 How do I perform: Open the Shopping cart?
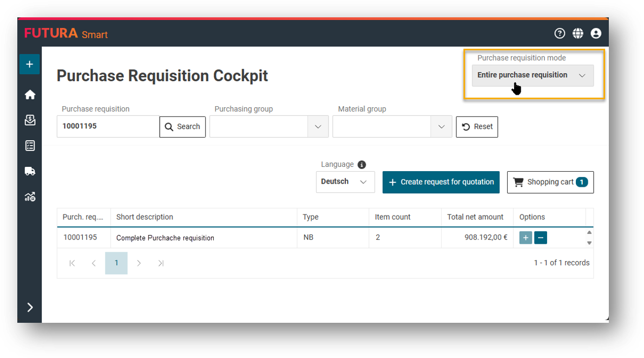click(x=550, y=182)
